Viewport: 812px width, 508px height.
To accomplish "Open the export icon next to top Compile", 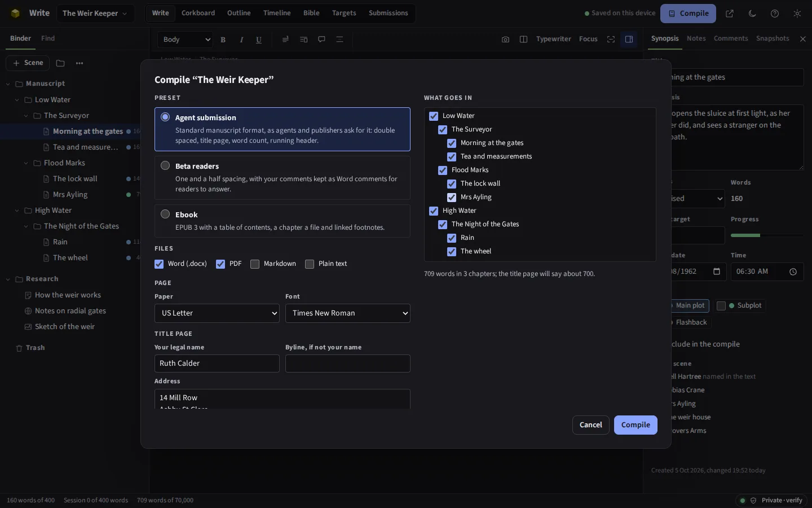I will [730, 14].
